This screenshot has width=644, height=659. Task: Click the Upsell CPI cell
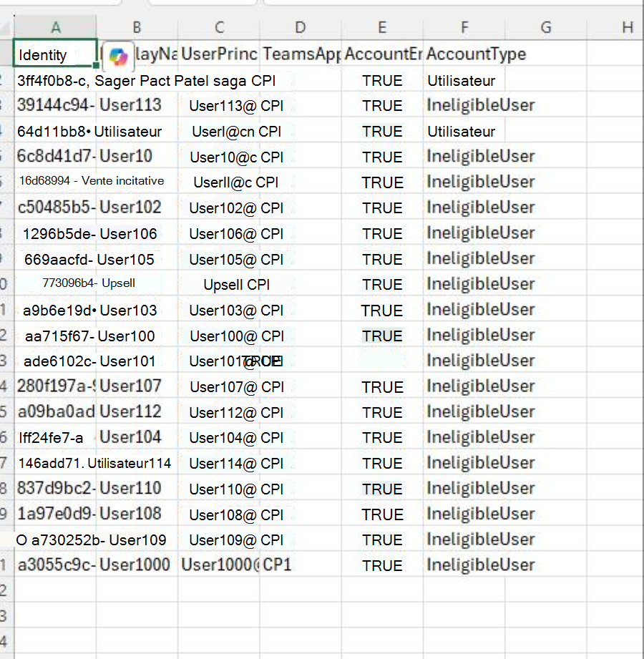(236, 285)
